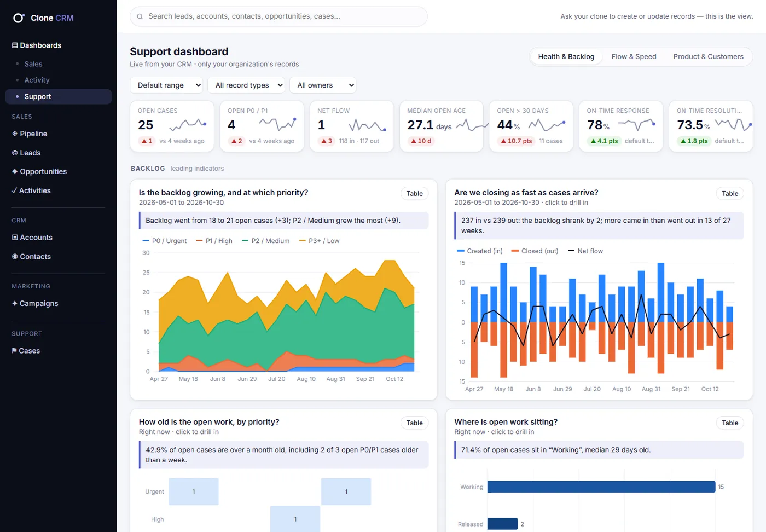Screen dimensions: 766x532
Task: Click the Cases flag icon
Action: click(14, 351)
